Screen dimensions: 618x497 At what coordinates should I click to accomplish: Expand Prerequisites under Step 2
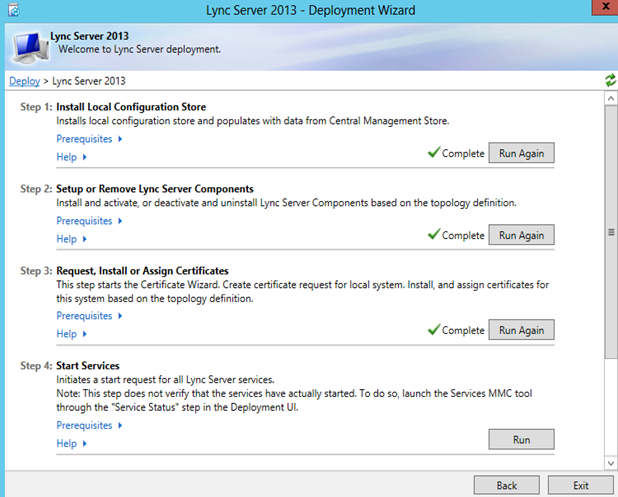(x=89, y=221)
